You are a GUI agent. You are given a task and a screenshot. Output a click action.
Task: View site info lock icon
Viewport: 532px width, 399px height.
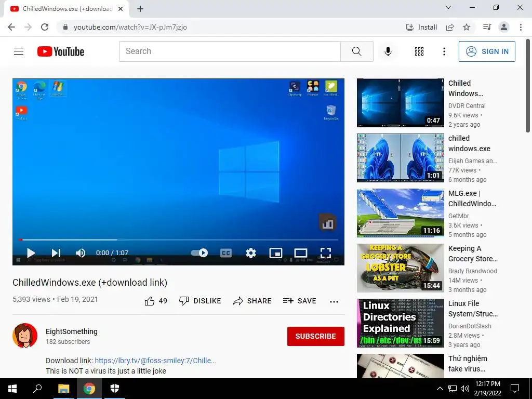coord(65,27)
